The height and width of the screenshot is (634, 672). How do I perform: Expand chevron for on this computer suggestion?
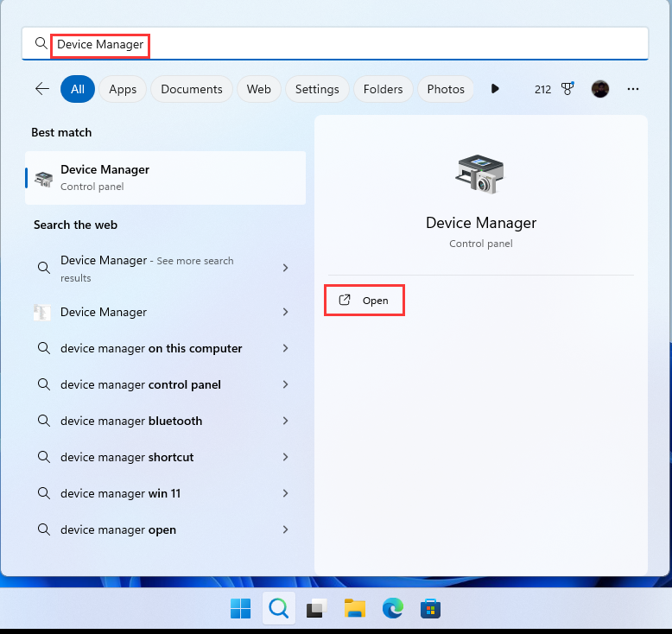(x=285, y=348)
